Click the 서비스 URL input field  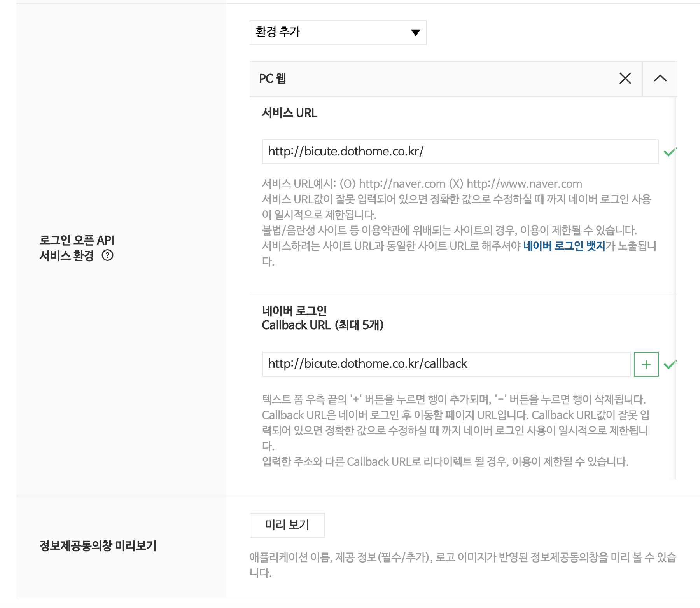tap(460, 152)
